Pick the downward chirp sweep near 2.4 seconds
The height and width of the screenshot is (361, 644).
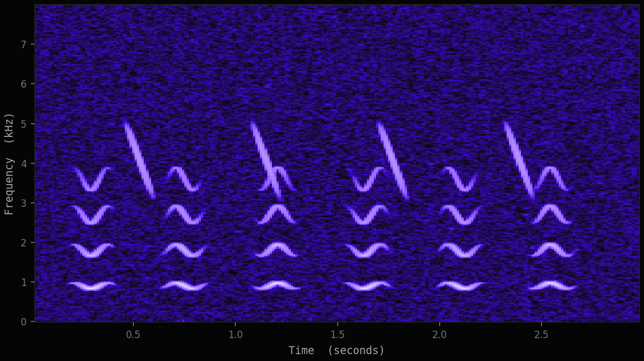(519, 160)
